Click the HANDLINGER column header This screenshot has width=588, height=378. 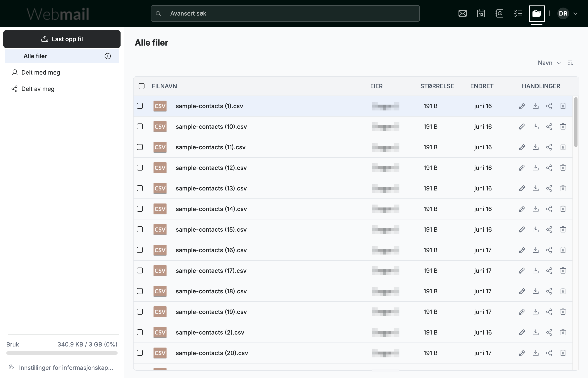pos(541,86)
